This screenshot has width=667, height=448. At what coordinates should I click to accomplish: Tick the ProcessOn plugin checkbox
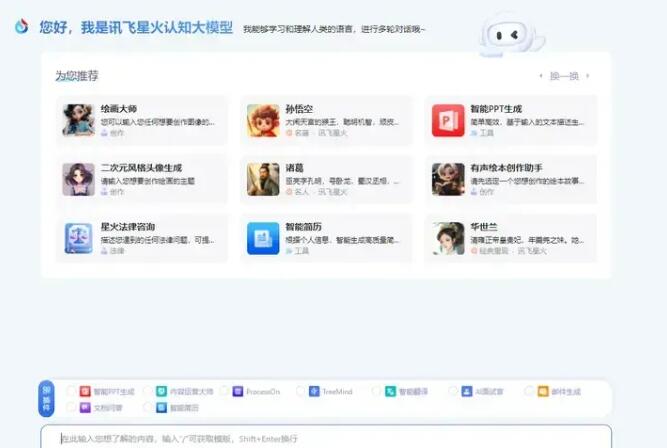point(224,391)
